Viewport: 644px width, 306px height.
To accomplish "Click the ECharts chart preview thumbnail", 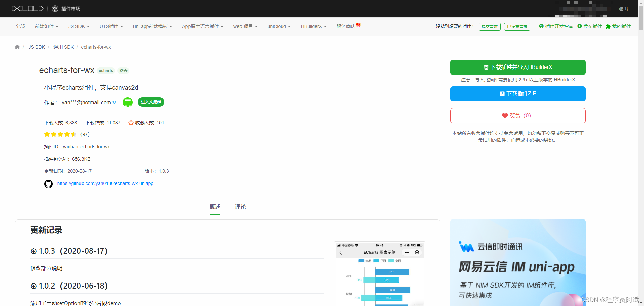I will pos(380,274).
